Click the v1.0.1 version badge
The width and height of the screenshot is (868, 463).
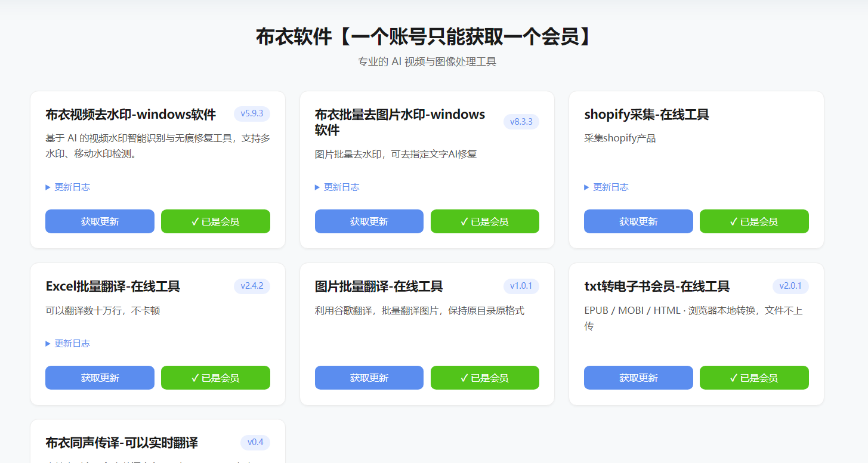pos(521,286)
